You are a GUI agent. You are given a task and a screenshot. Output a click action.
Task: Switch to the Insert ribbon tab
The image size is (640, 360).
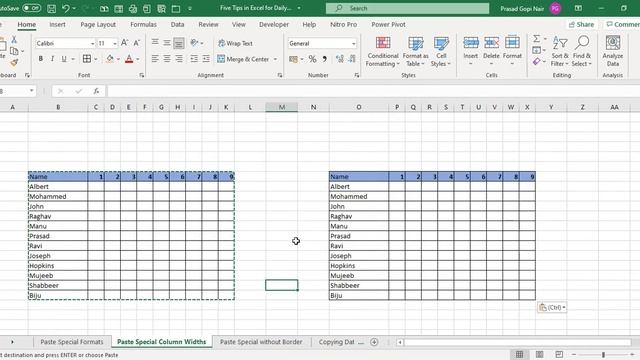pyautogui.click(x=57, y=24)
